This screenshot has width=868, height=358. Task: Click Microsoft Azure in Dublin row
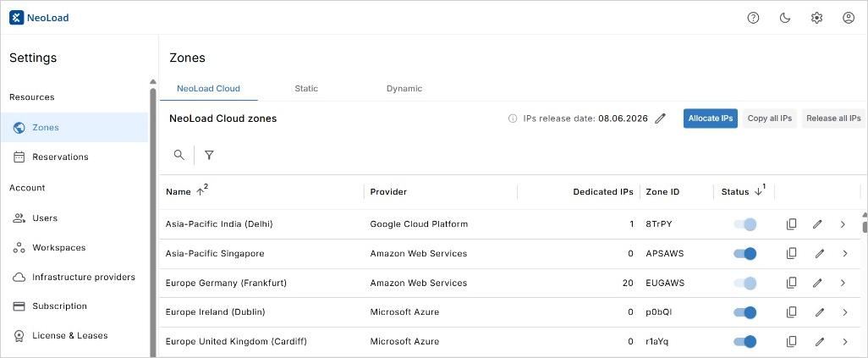[404, 312]
